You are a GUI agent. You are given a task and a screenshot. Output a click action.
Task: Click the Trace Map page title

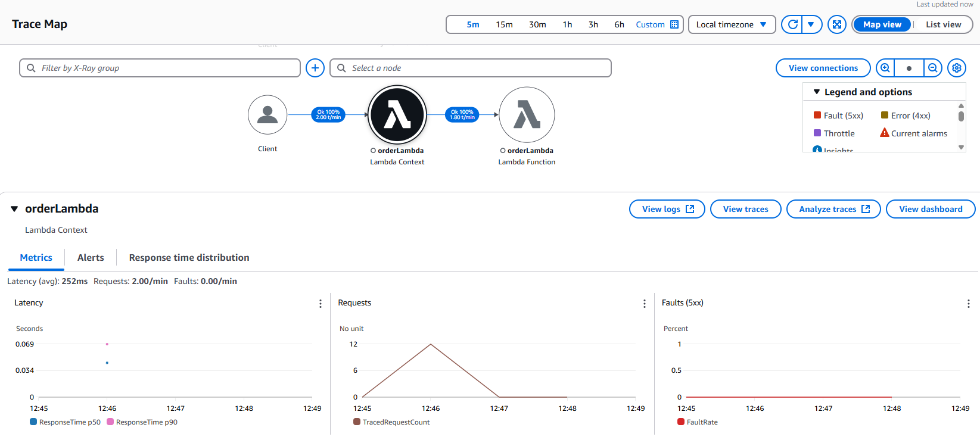pyautogui.click(x=39, y=24)
